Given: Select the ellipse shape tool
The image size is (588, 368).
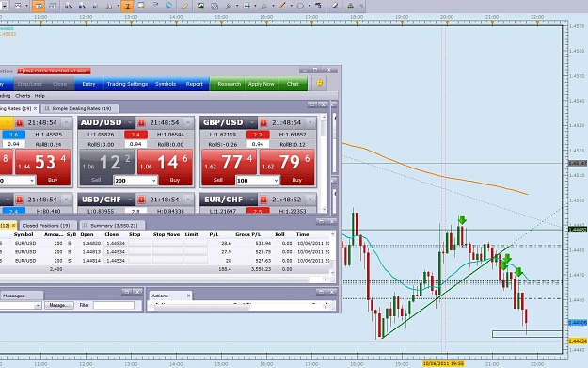Looking at the screenshot, I should tap(300, 6).
